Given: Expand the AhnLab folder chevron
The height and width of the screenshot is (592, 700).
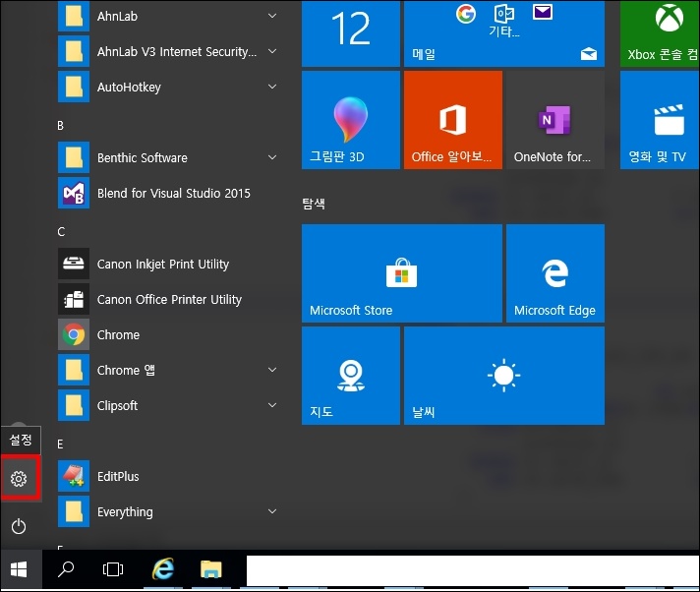Looking at the screenshot, I should 272,16.
